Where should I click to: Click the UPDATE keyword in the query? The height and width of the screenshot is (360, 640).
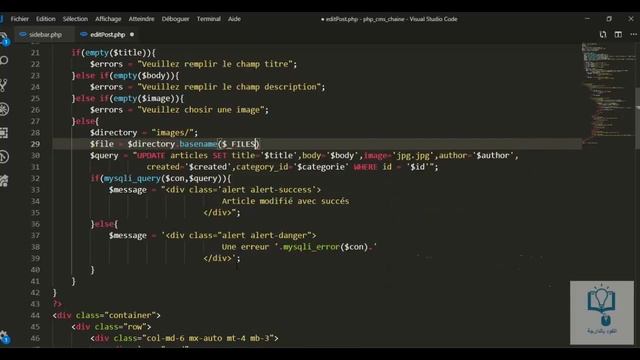(x=151, y=156)
